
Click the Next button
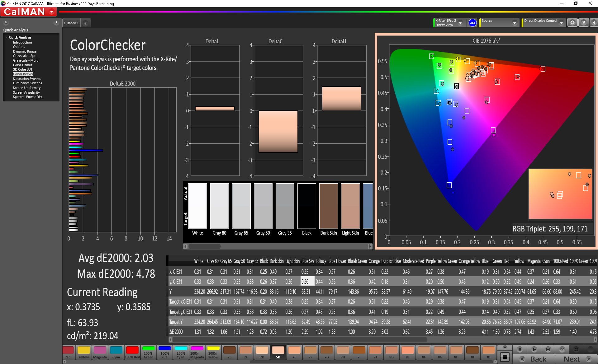[576, 359]
